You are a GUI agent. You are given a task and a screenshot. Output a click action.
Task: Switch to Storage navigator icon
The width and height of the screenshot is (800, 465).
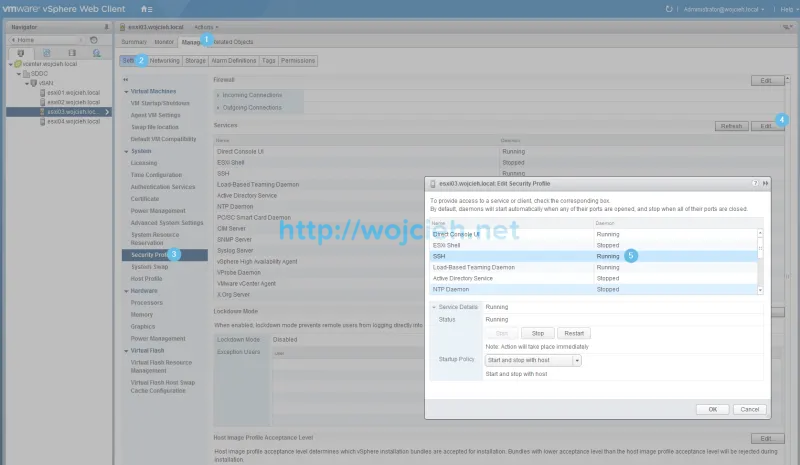coord(72,53)
